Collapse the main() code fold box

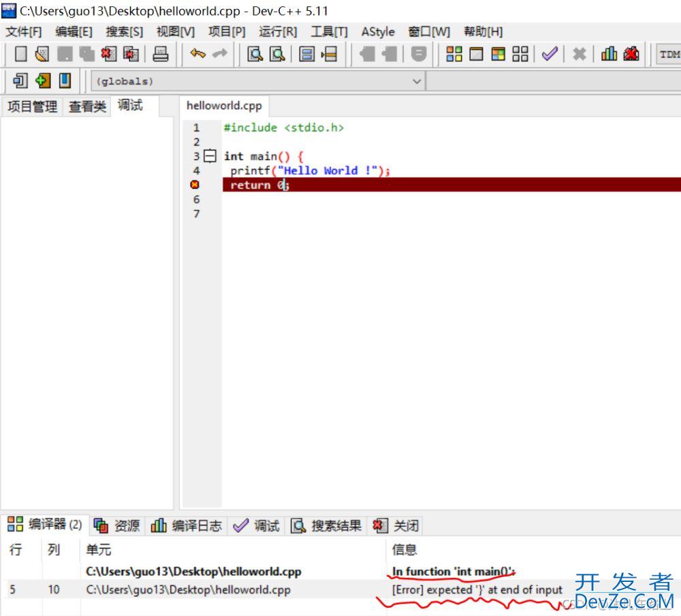point(210,155)
